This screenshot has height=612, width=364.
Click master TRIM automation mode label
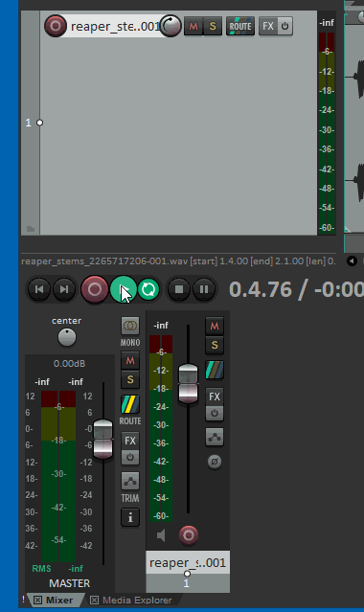click(130, 498)
